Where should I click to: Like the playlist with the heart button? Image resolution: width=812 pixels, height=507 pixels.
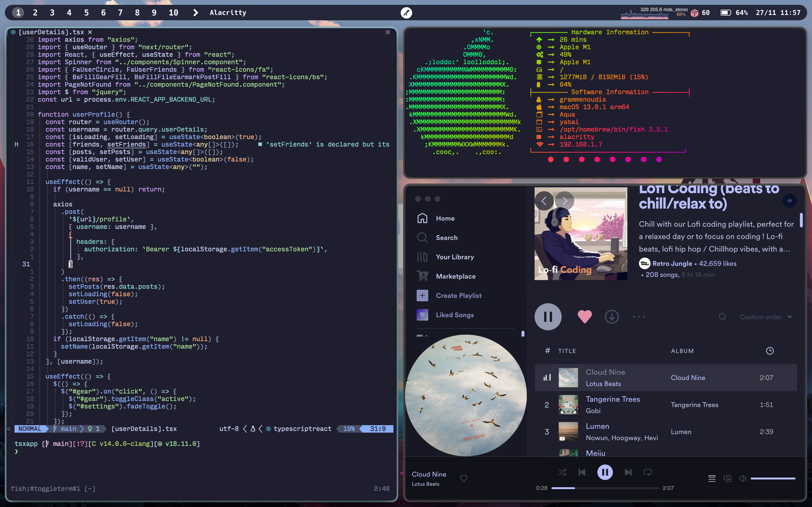[585, 316]
